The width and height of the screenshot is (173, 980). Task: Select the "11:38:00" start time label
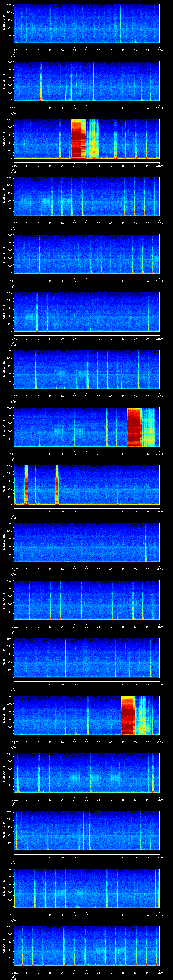[x=13, y=972]
